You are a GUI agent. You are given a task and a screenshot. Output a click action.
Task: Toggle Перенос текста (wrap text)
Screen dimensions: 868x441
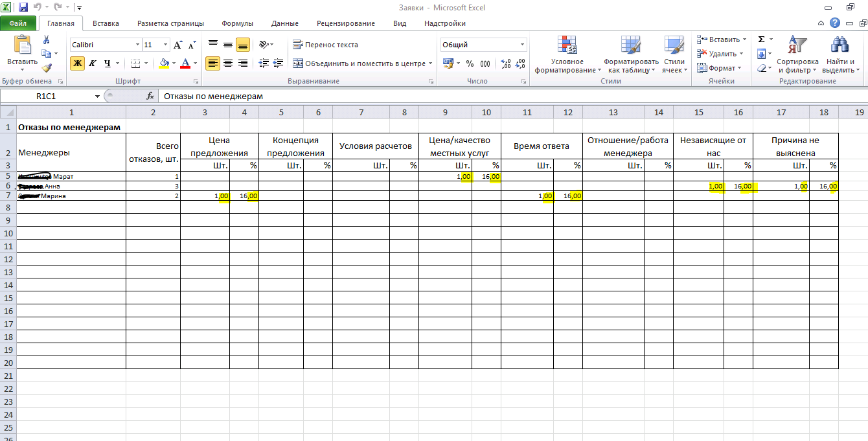point(325,45)
